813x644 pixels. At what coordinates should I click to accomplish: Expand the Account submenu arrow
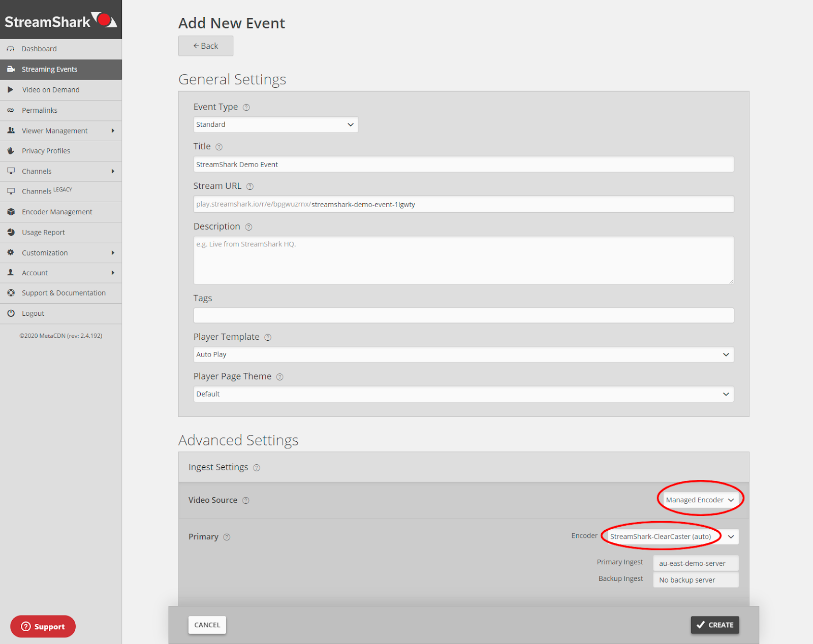click(x=113, y=273)
